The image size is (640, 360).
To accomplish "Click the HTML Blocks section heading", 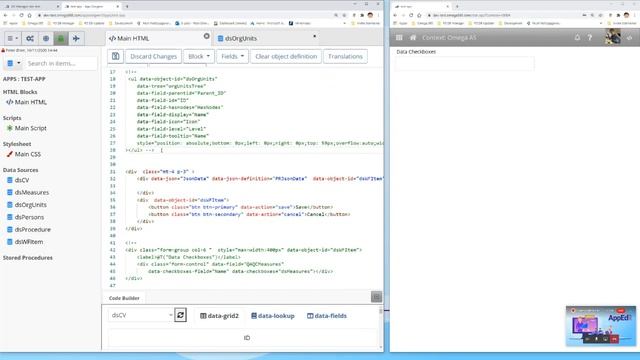I will pos(20,92).
